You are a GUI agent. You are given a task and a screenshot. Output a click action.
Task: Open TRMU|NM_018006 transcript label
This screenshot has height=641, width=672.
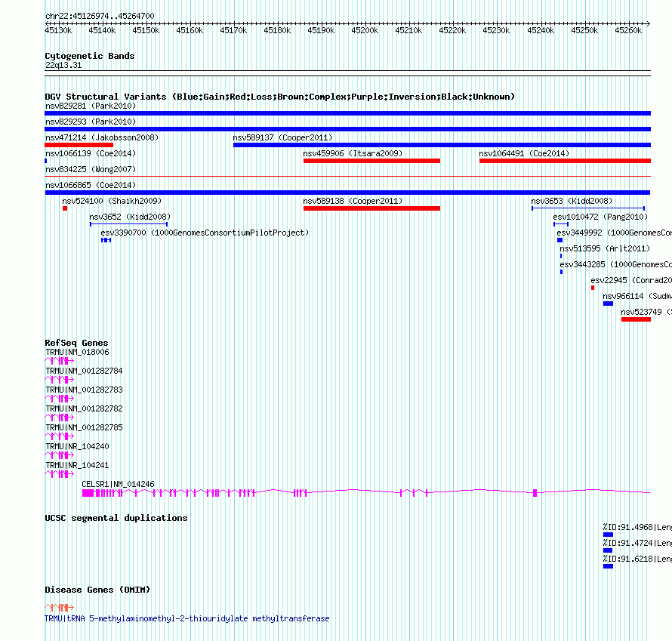pyautogui.click(x=77, y=352)
